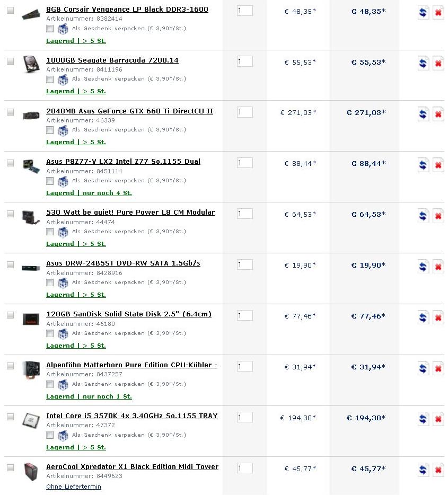Image resolution: width=448 pixels, height=495 pixels.
Task: Select the row checkbox for Seagate Barracuda
Action: [11, 61]
